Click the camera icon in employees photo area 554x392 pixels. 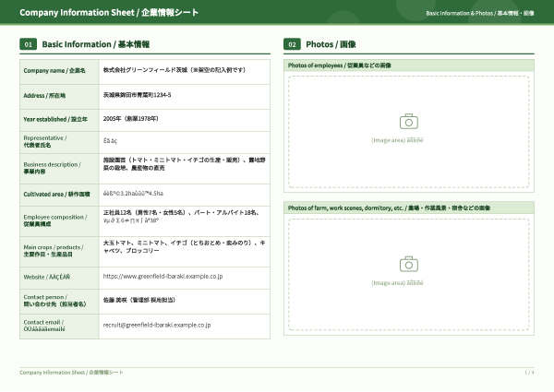point(409,122)
